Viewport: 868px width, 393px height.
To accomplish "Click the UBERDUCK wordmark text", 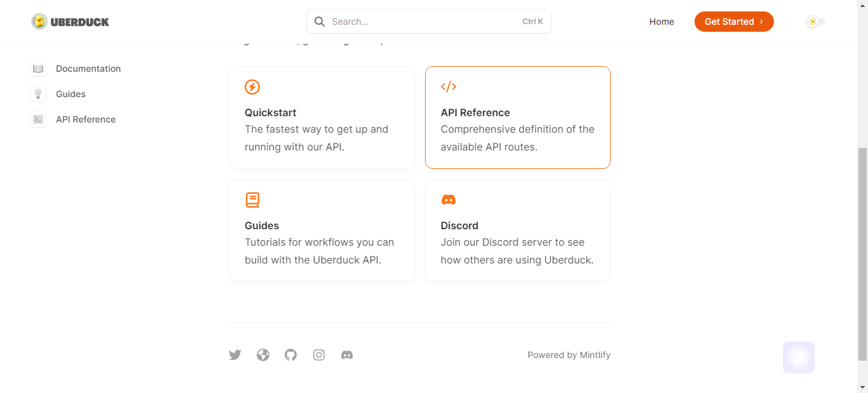I will point(80,22).
